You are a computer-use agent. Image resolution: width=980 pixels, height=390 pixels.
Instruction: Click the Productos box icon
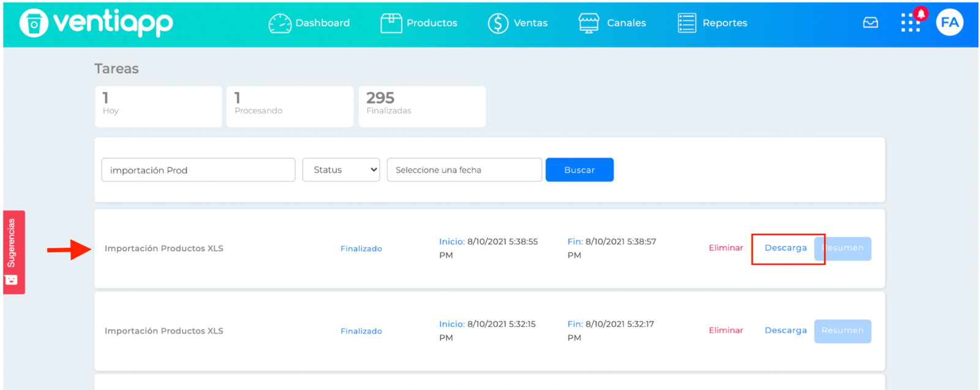click(391, 23)
